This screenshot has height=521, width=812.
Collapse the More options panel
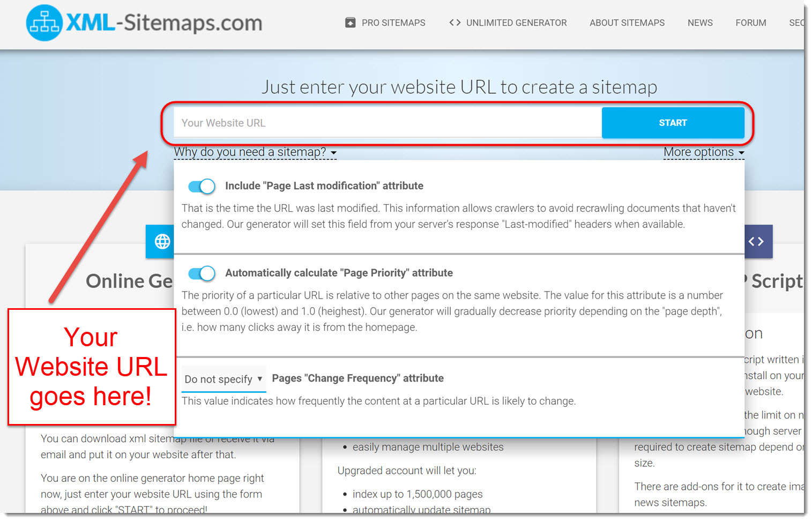(704, 152)
